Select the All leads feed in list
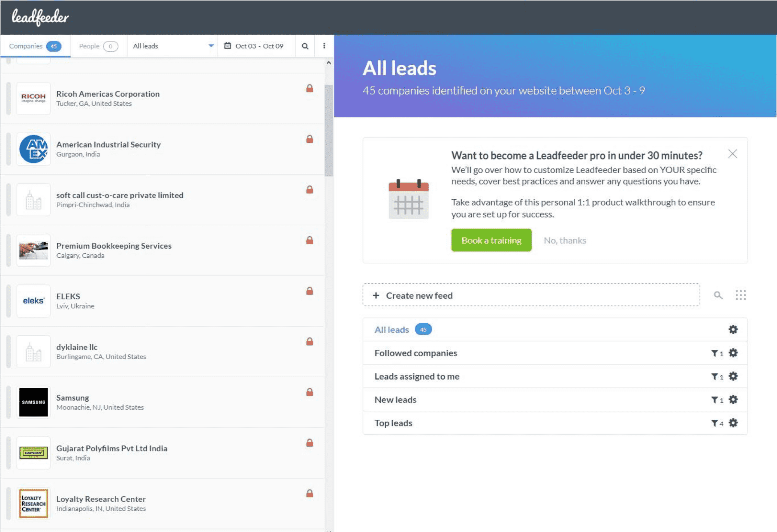The height and width of the screenshot is (532, 777). (555, 329)
